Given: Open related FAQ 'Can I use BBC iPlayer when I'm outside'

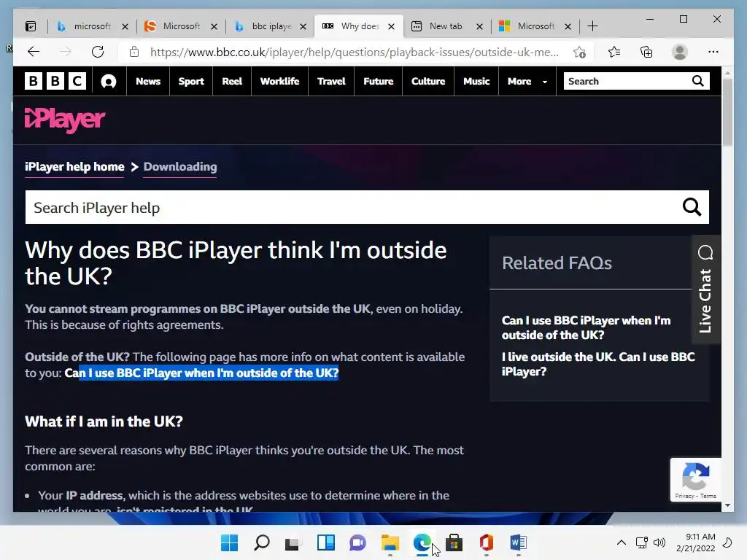Looking at the screenshot, I should (586, 327).
